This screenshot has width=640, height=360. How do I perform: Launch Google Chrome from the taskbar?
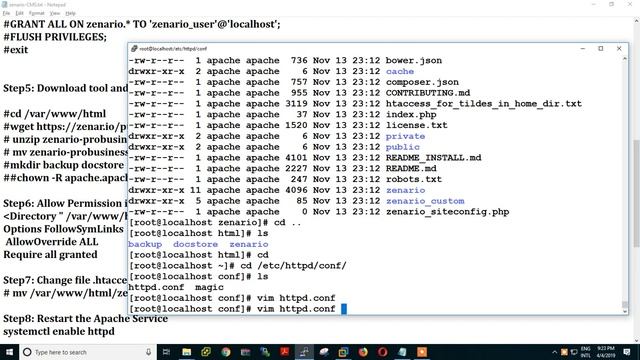click(x=226, y=352)
